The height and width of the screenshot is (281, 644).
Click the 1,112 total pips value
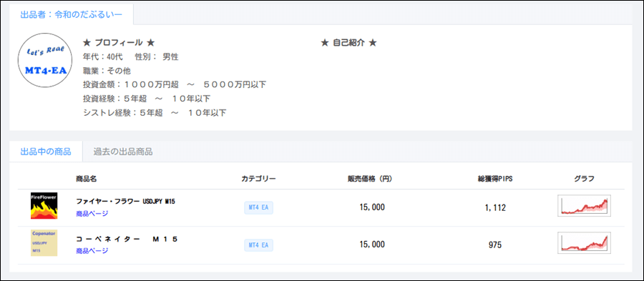(x=495, y=207)
